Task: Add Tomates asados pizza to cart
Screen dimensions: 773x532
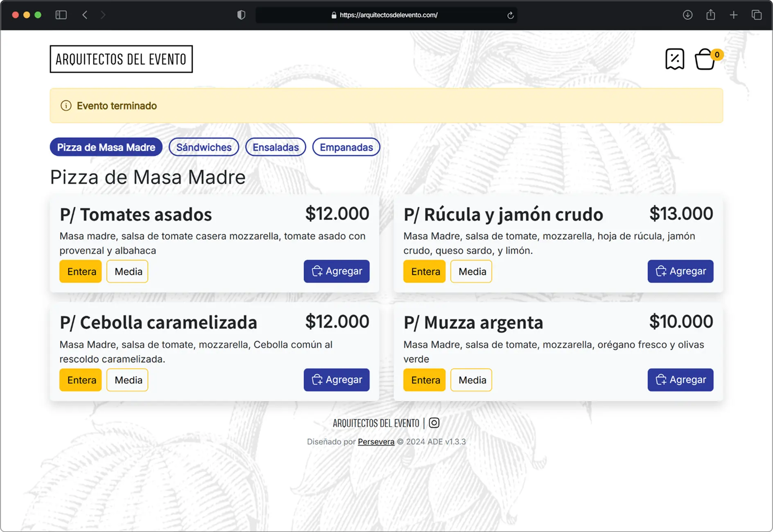Action: [x=337, y=271]
